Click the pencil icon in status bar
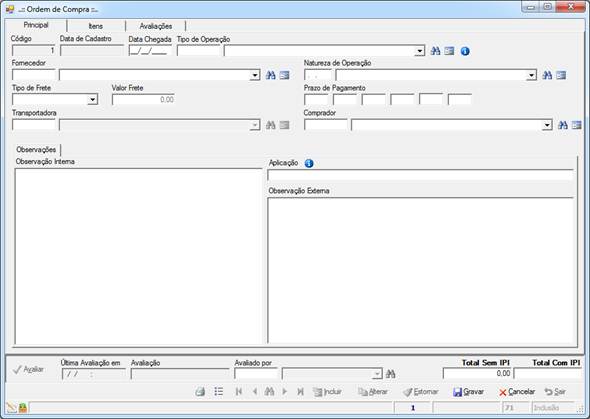Screen dimensions: 590x419 click(x=12, y=407)
